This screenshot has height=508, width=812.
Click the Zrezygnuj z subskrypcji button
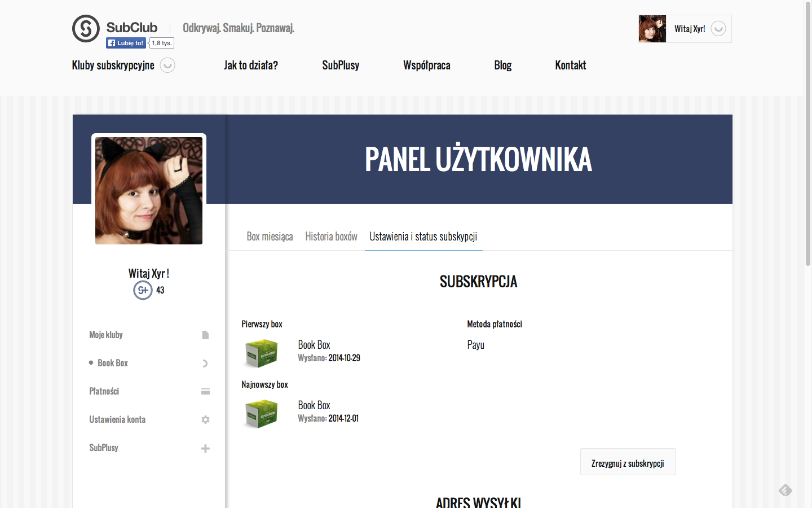point(628,462)
